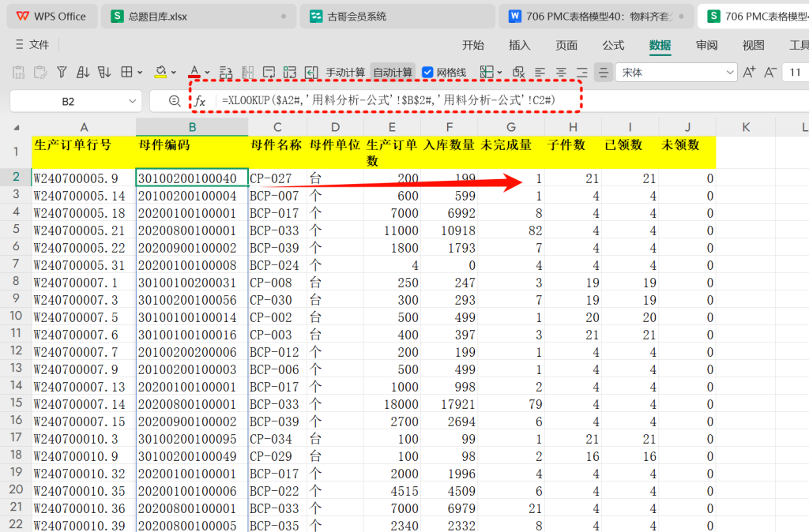Select column B header
809x532 pixels.
[x=192, y=127]
